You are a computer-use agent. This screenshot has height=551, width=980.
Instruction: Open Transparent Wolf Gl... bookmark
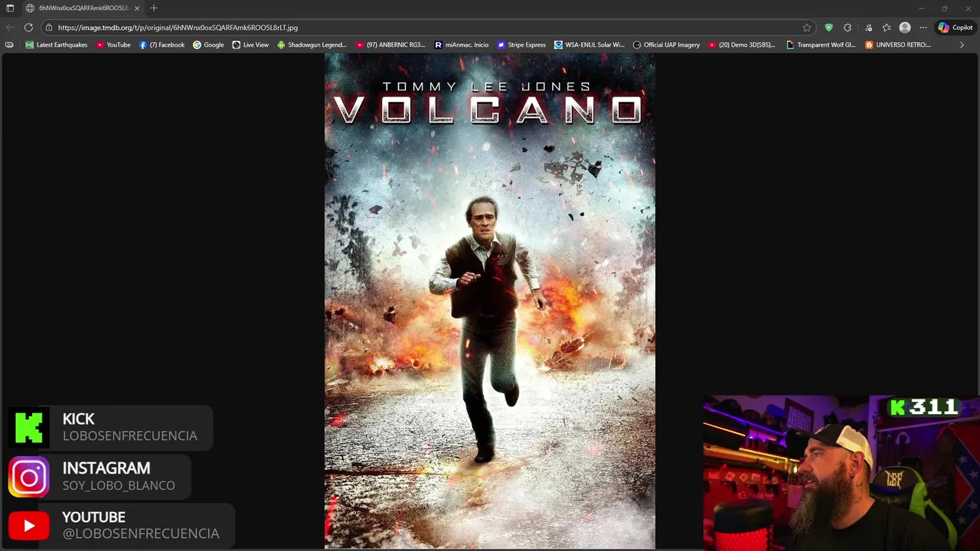822,45
